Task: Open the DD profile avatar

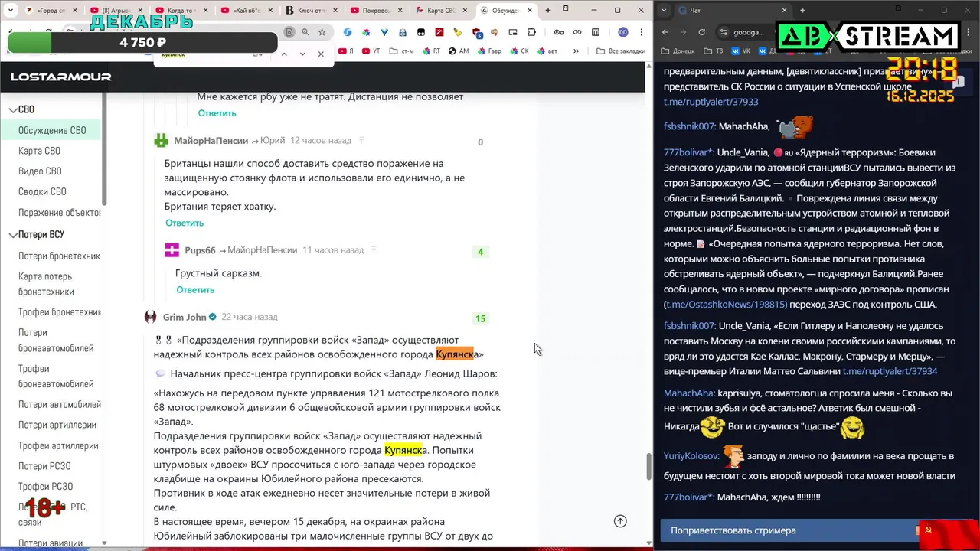Action: point(623,32)
